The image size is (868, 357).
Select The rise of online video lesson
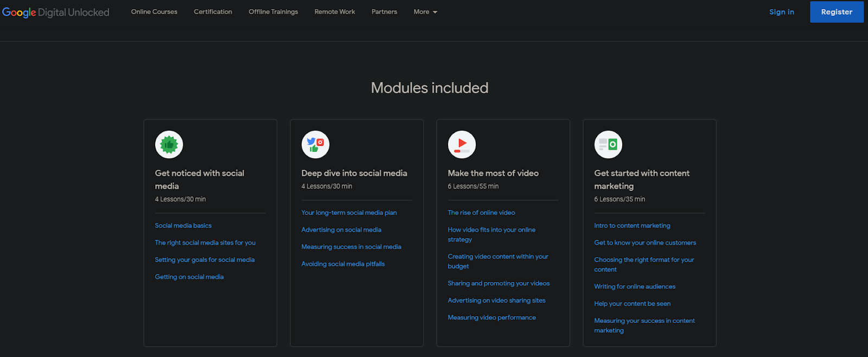click(481, 213)
